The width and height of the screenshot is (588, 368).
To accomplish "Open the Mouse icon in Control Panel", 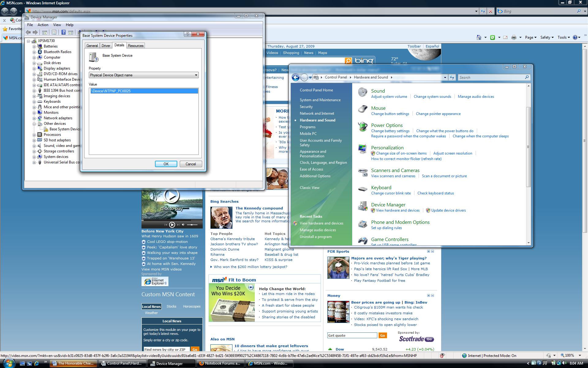I will pos(363,109).
